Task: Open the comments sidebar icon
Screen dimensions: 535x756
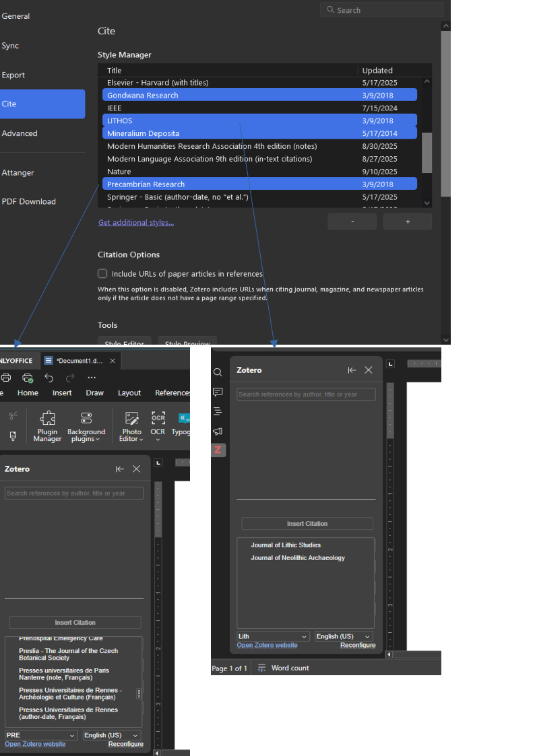Action: pyautogui.click(x=218, y=392)
